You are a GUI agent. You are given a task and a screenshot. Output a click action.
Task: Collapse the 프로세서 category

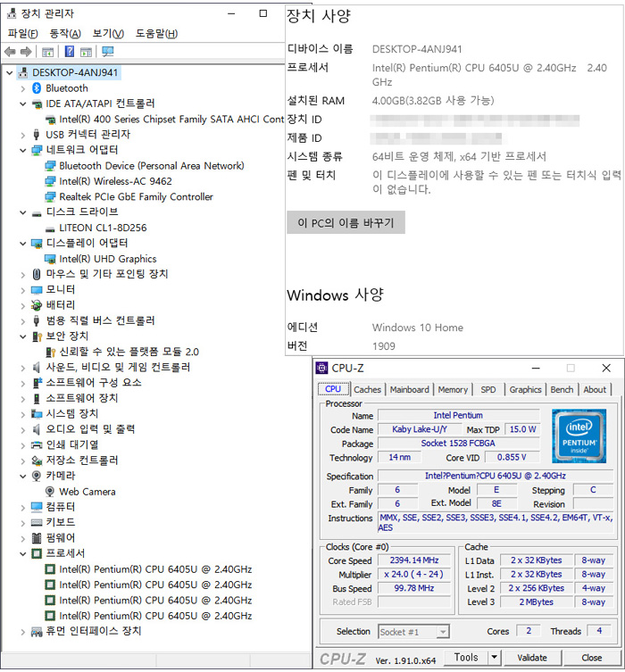pyautogui.click(x=23, y=553)
